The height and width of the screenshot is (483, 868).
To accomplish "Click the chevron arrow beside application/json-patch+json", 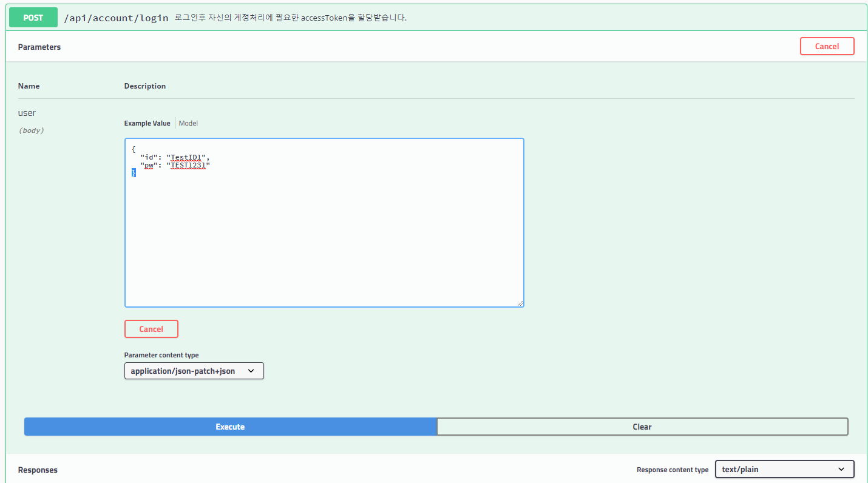I will (x=251, y=371).
